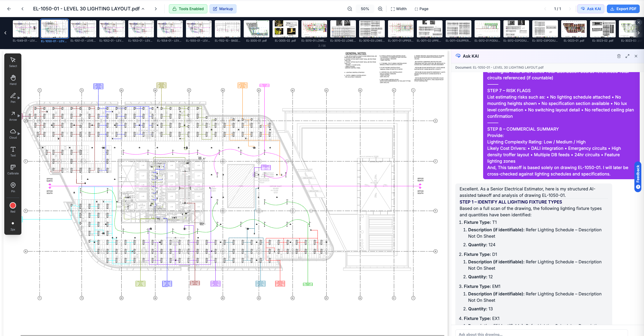
Task: Select the Pin marker tool
Action: click(x=13, y=187)
